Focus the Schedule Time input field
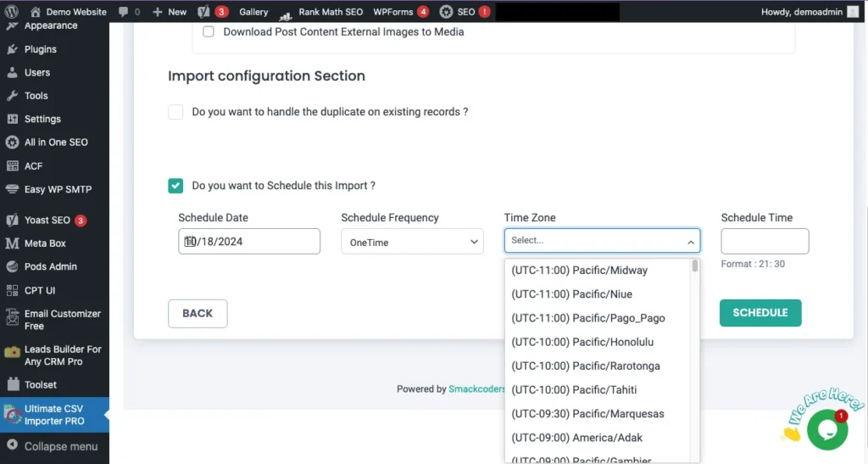868x464 pixels. (x=765, y=241)
